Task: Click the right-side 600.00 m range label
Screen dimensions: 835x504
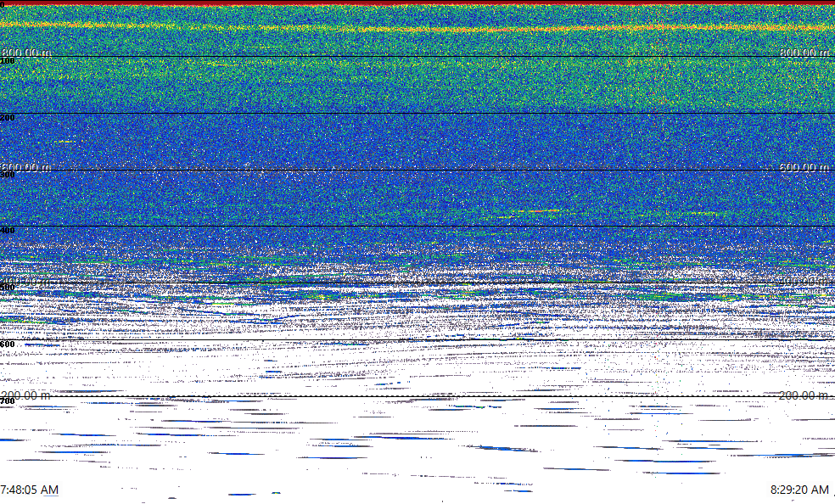Action: click(804, 167)
